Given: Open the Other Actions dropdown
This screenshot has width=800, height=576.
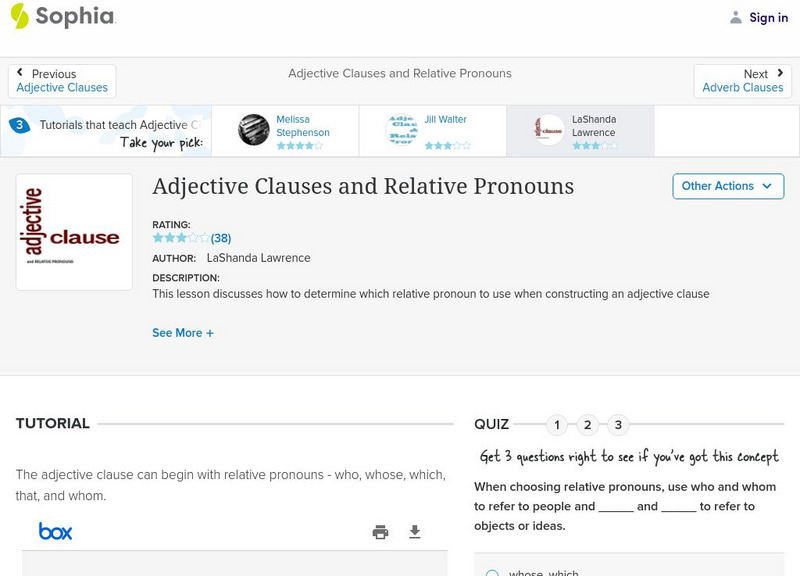Looking at the screenshot, I should coord(728,186).
